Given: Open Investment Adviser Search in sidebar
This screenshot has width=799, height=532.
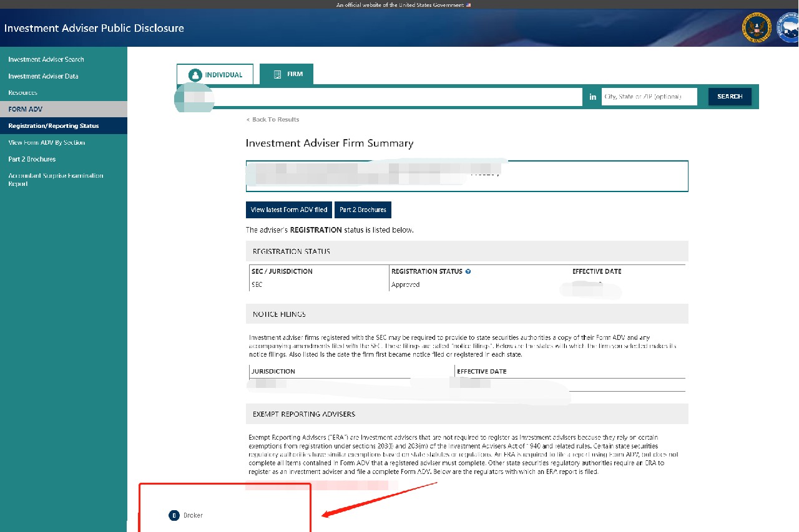Looking at the screenshot, I should [x=46, y=59].
